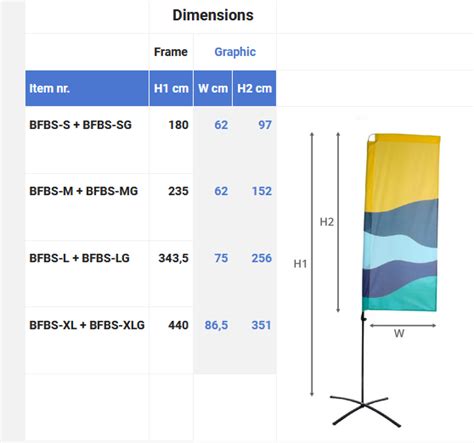
Task: Click the H1 cm column header
Action: [171, 88]
